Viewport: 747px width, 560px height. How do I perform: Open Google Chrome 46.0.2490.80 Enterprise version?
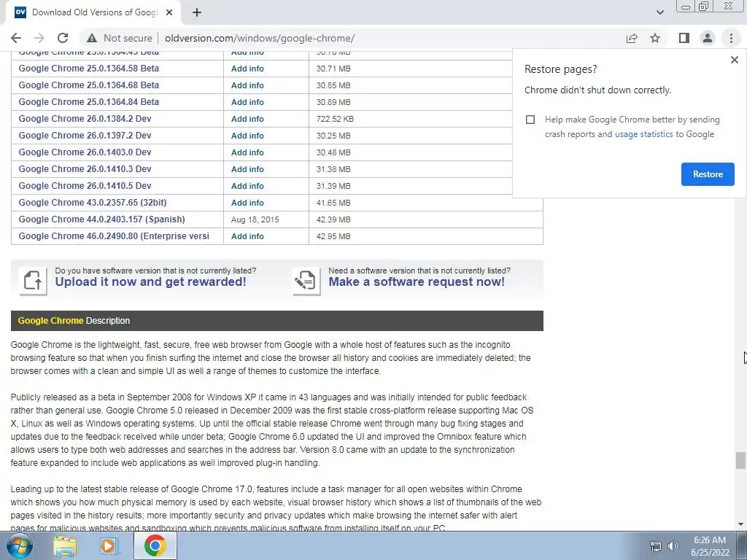[x=114, y=236]
